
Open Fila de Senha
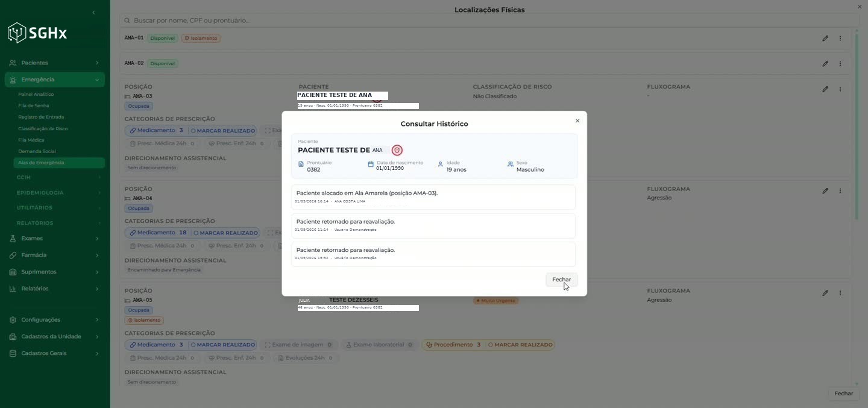coord(34,105)
